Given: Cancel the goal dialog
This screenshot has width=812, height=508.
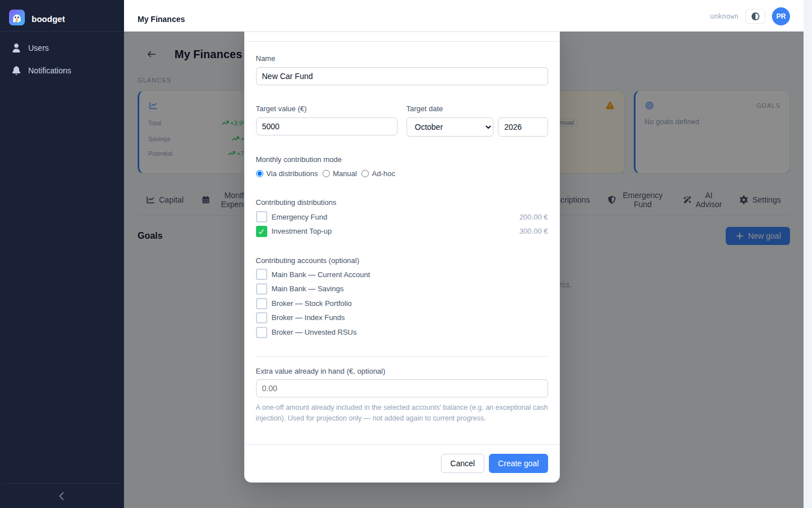Looking at the screenshot, I should (462, 463).
